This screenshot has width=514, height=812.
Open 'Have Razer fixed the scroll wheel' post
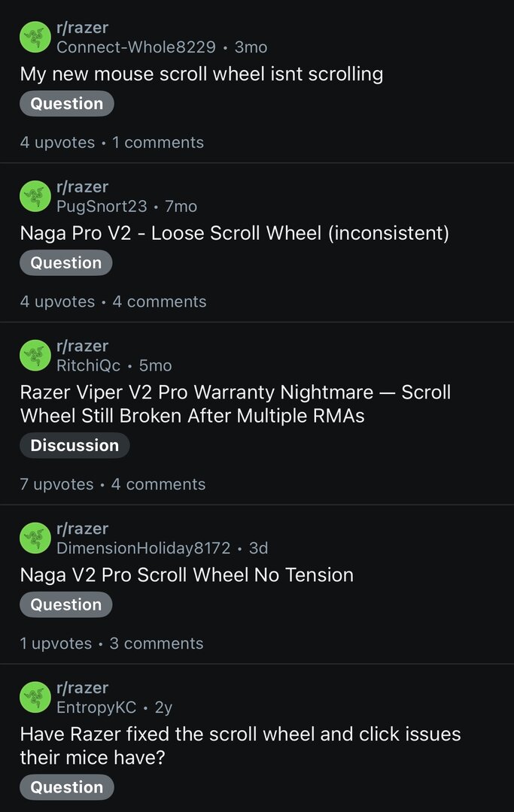click(x=240, y=745)
